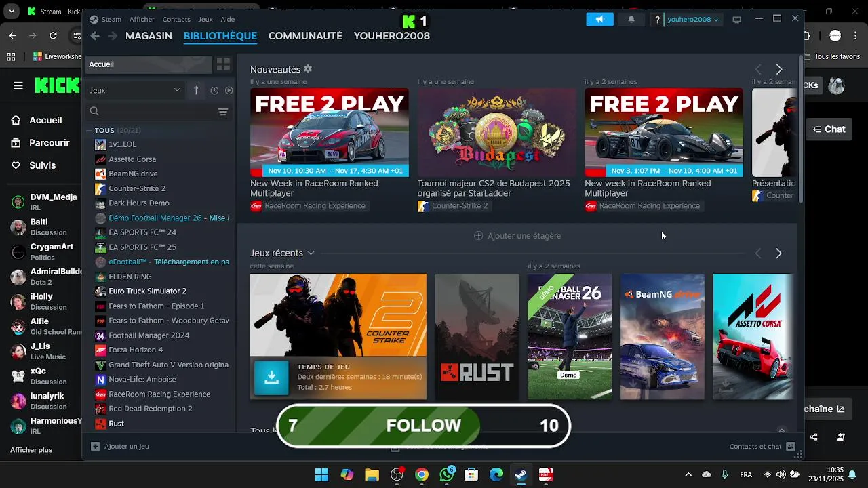Click the Steam announcements megaphone icon
This screenshot has width=868, height=488.
(x=599, y=20)
